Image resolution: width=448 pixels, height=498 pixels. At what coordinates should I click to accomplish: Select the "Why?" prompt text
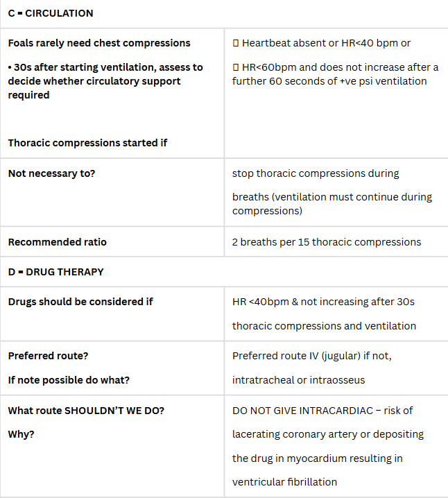pos(21,434)
